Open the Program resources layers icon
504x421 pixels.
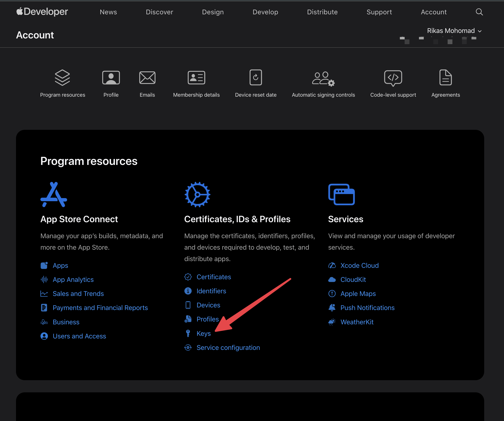tap(62, 78)
